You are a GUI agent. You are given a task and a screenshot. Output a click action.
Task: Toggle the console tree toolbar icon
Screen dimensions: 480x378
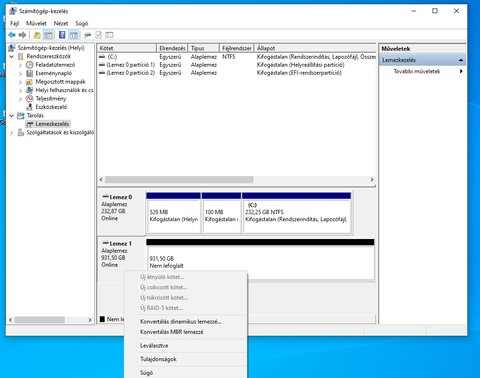coord(48,35)
